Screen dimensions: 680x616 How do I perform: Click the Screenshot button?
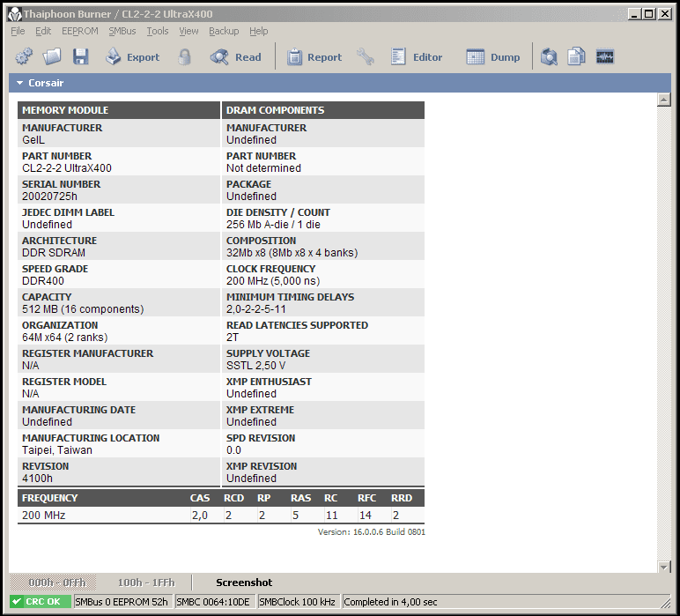point(244,583)
